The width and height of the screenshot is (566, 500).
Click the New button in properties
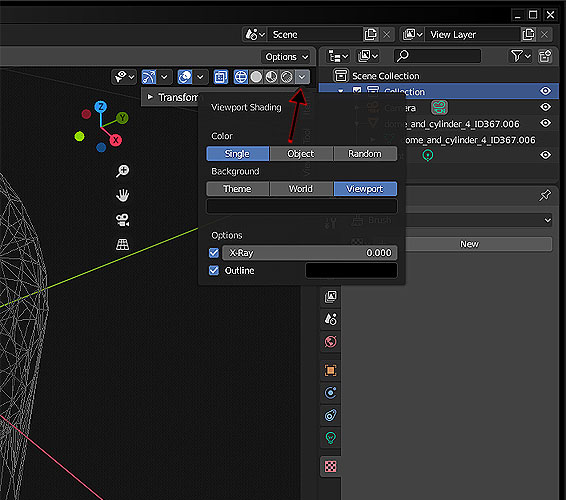(x=469, y=244)
